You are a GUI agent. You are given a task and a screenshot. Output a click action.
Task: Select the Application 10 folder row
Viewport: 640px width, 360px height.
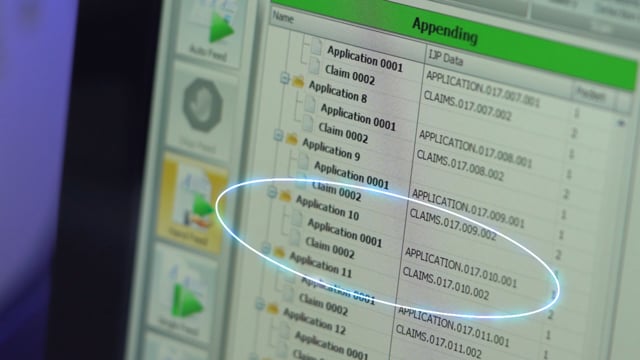327,207
